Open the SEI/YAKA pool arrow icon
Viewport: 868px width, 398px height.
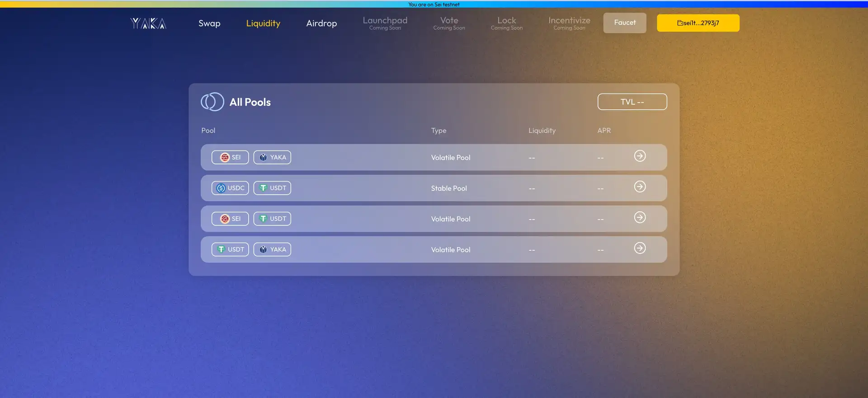pyautogui.click(x=640, y=156)
